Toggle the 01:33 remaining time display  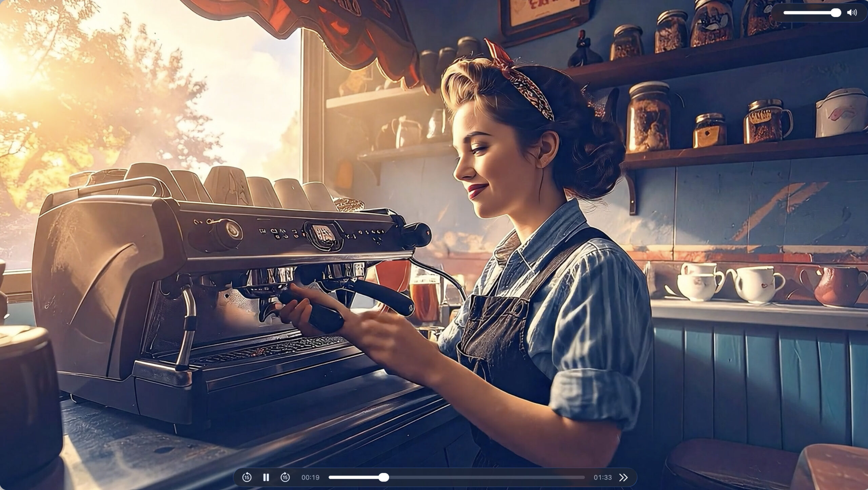tap(603, 477)
